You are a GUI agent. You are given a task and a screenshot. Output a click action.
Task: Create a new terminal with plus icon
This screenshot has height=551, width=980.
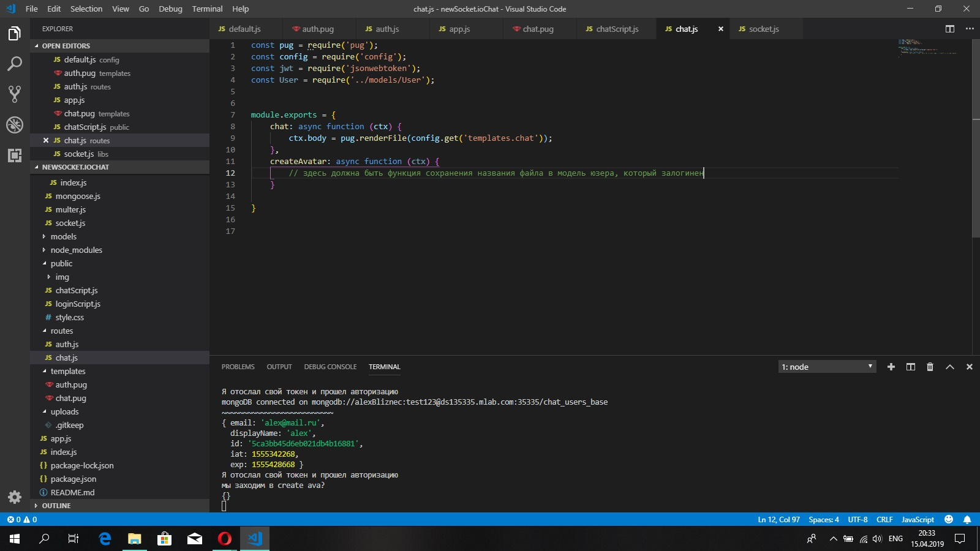click(891, 367)
